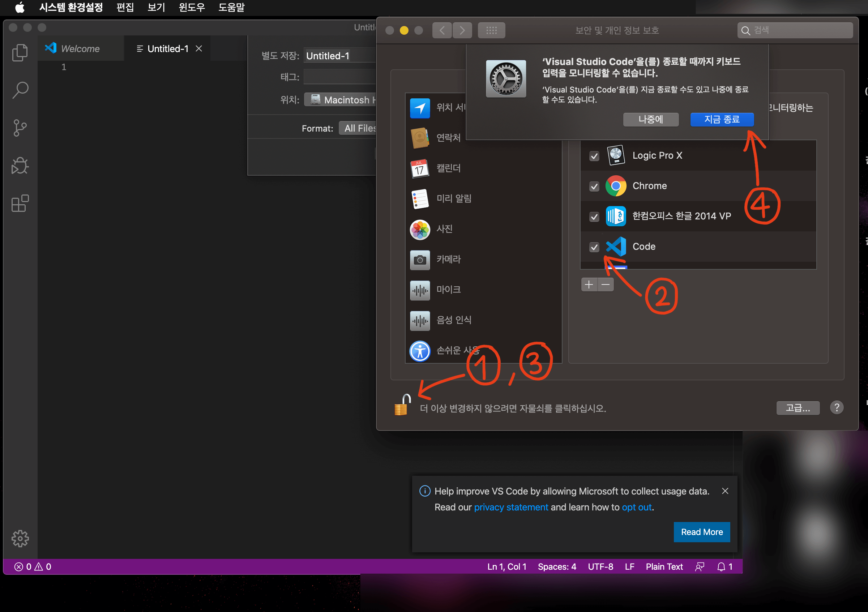Viewport: 868px width, 612px height.
Task: Click the notification bell in status bar
Action: click(x=721, y=567)
